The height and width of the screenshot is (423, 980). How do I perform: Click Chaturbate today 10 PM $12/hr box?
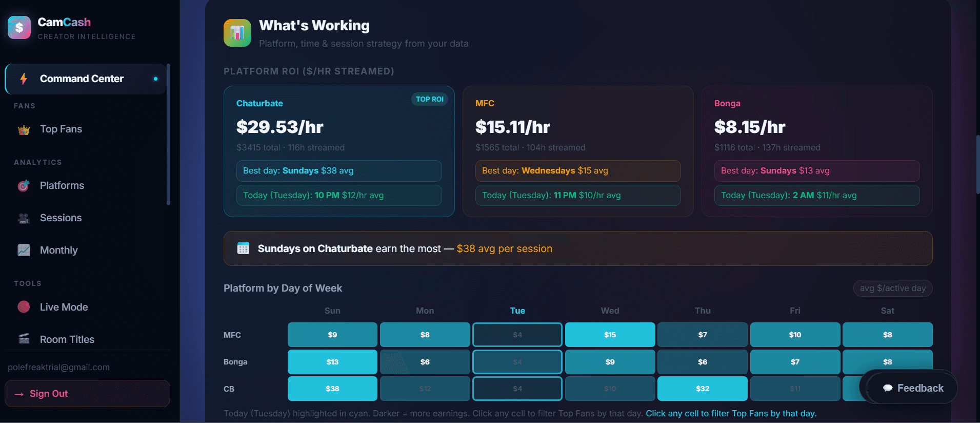point(339,195)
